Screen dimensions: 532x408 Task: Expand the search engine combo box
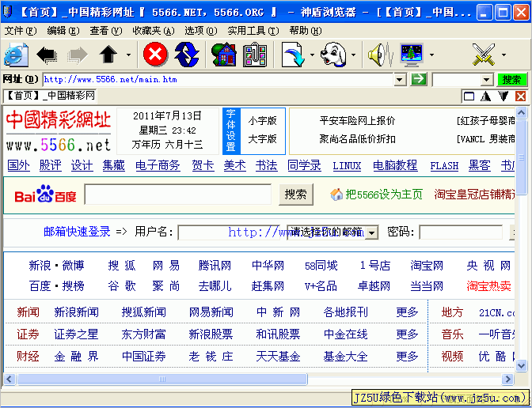pos(487,80)
